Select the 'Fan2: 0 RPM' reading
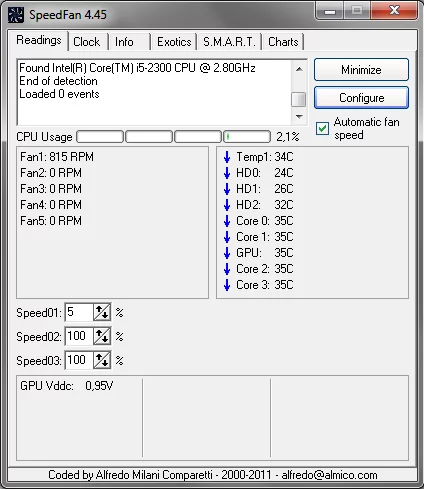Image resolution: width=424 pixels, height=490 pixels. (51, 173)
